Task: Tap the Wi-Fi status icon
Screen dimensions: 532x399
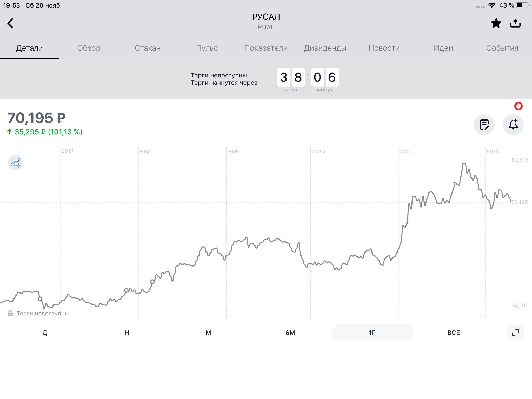Action: pos(491,5)
